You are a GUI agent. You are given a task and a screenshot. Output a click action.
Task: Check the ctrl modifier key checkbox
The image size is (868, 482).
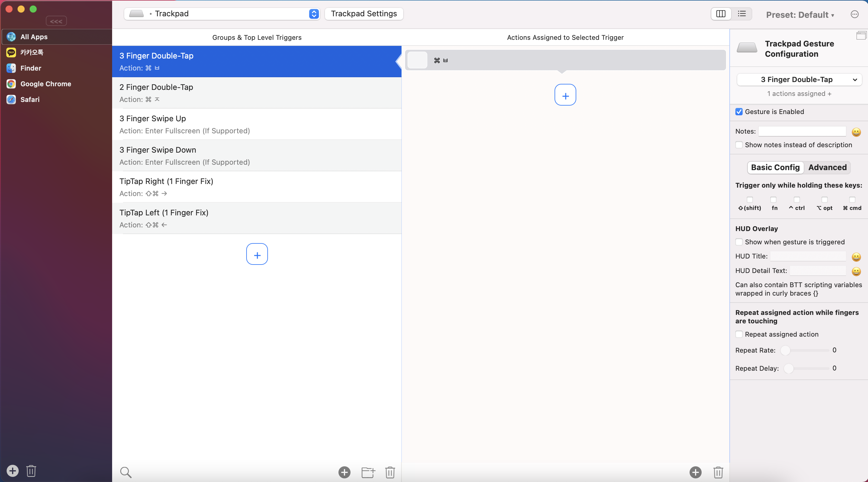[797, 200]
